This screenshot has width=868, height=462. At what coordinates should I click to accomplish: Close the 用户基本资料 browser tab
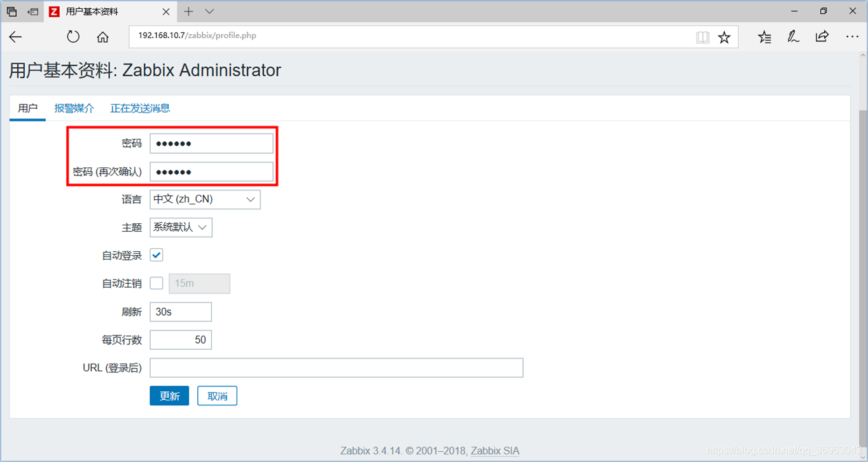[166, 11]
